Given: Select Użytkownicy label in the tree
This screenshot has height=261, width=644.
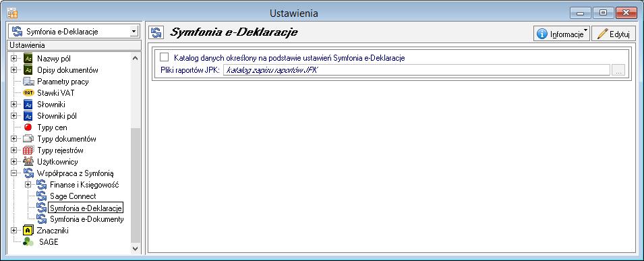Looking at the screenshot, I should tap(57, 162).
